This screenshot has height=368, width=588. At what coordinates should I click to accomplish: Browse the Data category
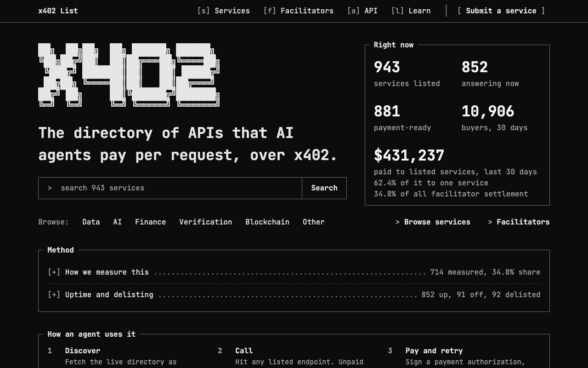coord(91,222)
